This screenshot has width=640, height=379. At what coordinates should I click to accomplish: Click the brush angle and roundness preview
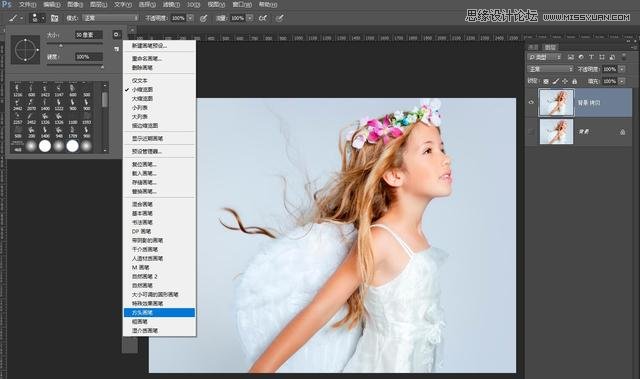[x=25, y=50]
